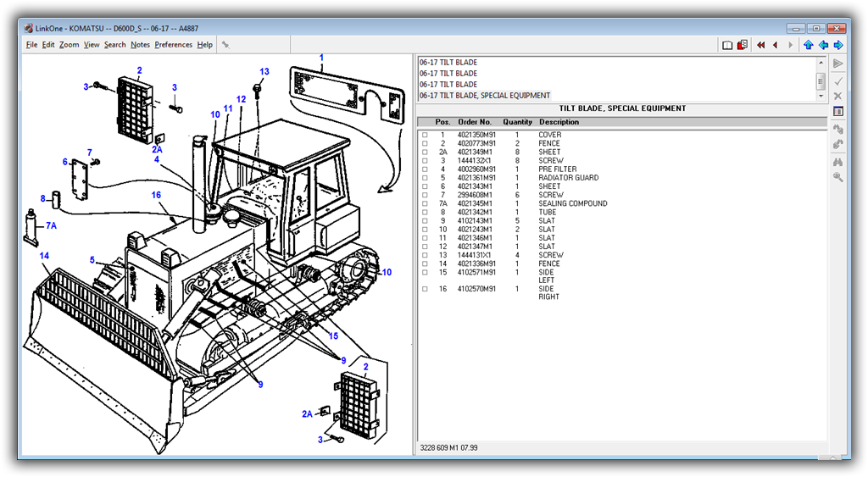Screen dimensions: 868x477
Task: Check the box for COVER row
Action: pos(425,135)
